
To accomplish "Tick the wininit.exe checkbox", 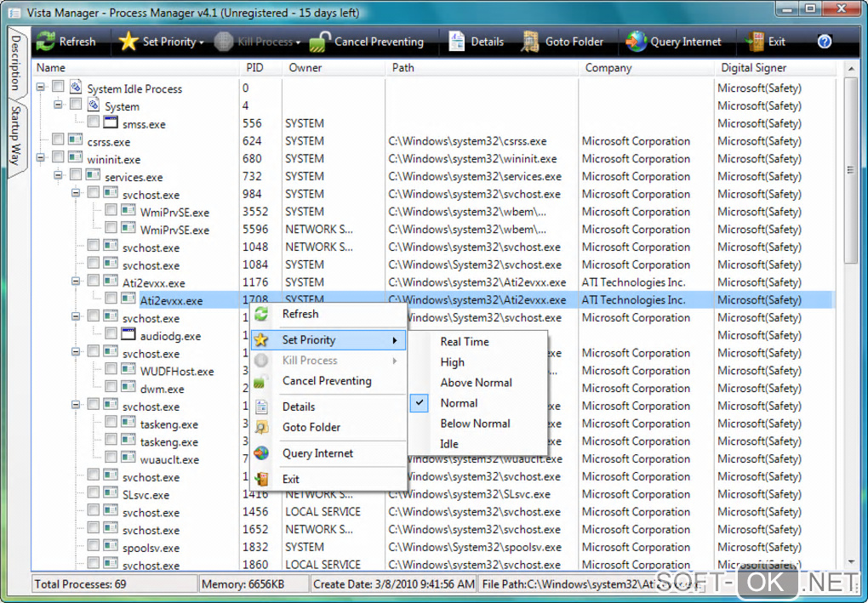I will point(58,157).
